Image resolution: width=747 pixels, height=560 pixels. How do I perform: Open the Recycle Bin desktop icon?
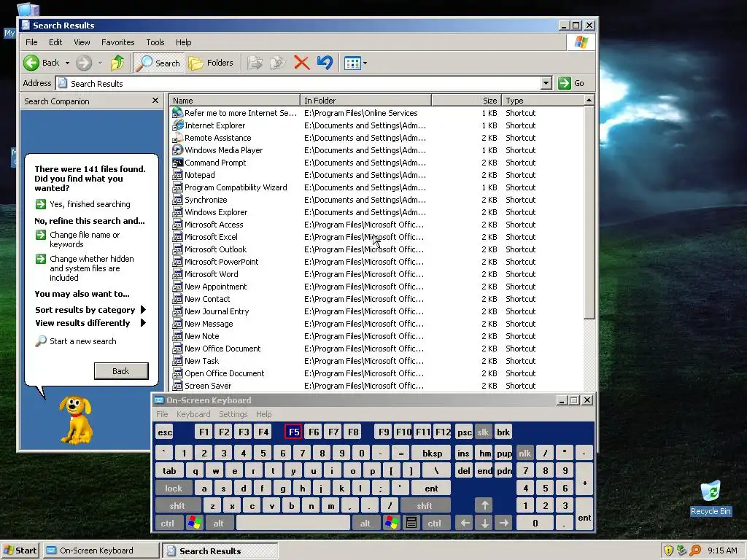pos(711,498)
